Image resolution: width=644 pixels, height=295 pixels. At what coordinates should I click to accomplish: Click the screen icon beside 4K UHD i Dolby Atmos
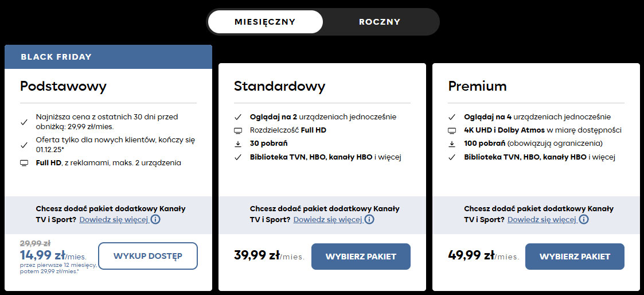[452, 130]
